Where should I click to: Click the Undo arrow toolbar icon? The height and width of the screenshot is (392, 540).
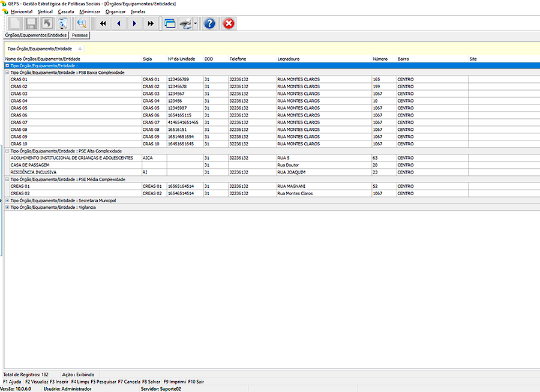click(47, 23)
